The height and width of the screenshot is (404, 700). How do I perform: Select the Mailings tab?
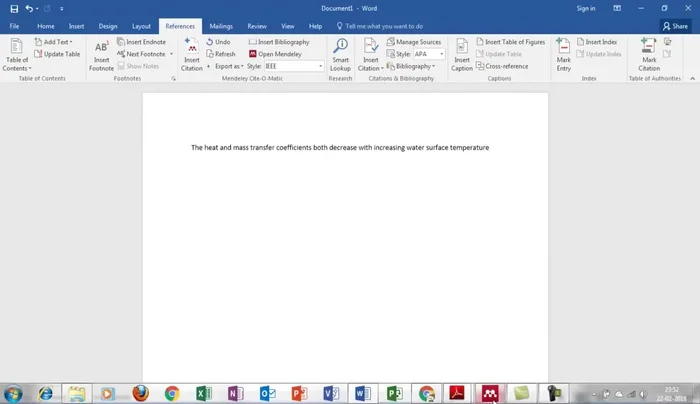221,26
